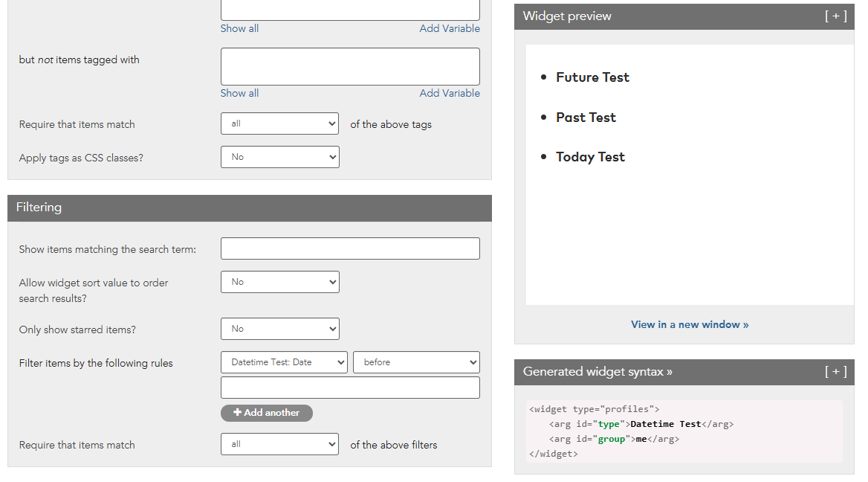Open the Apply tags as CSS classes dropdown
This screenshot has height=482, width=868.
click(279, 157)
